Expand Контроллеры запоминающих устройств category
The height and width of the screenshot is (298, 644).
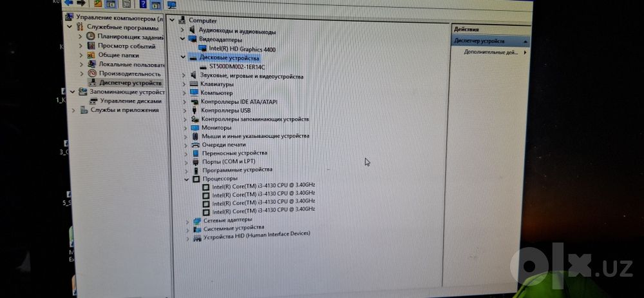click(185, 119)
